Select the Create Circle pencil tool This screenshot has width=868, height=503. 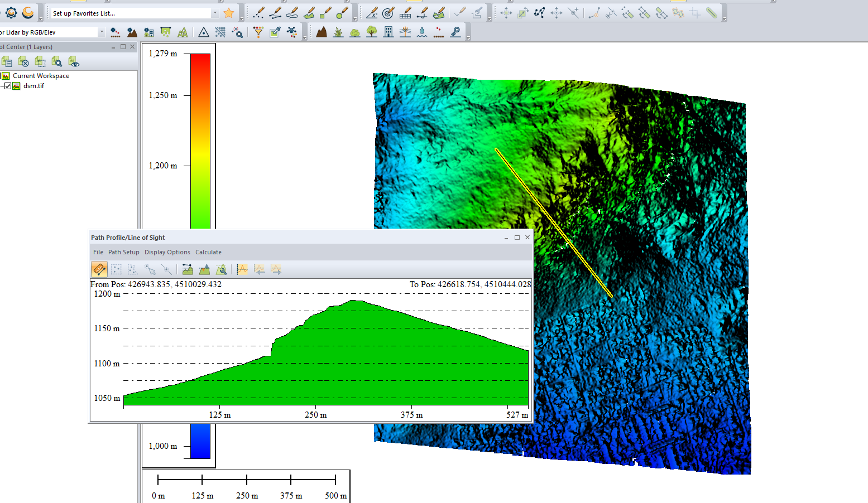point(343,13)
